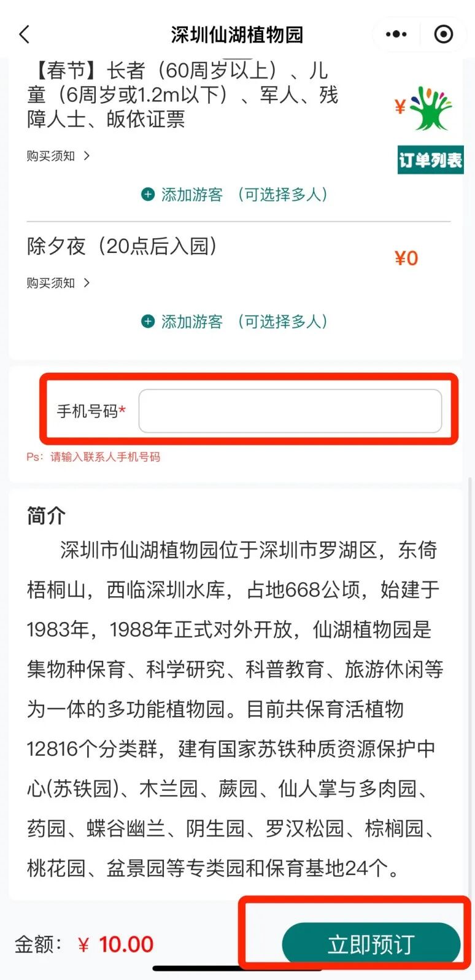Open the 订单列表 order list
Screen dimensions: 475x980
pos(430,160)
